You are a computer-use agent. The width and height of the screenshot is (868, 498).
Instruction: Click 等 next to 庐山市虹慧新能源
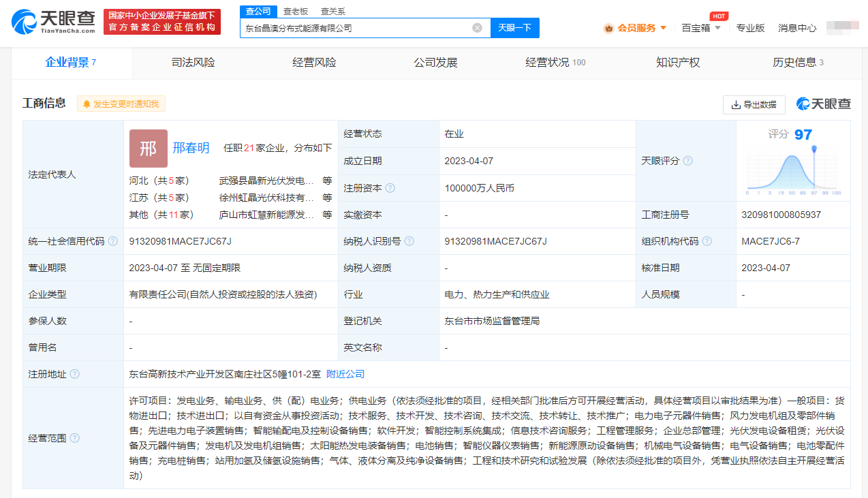click(x=327, y=215)
